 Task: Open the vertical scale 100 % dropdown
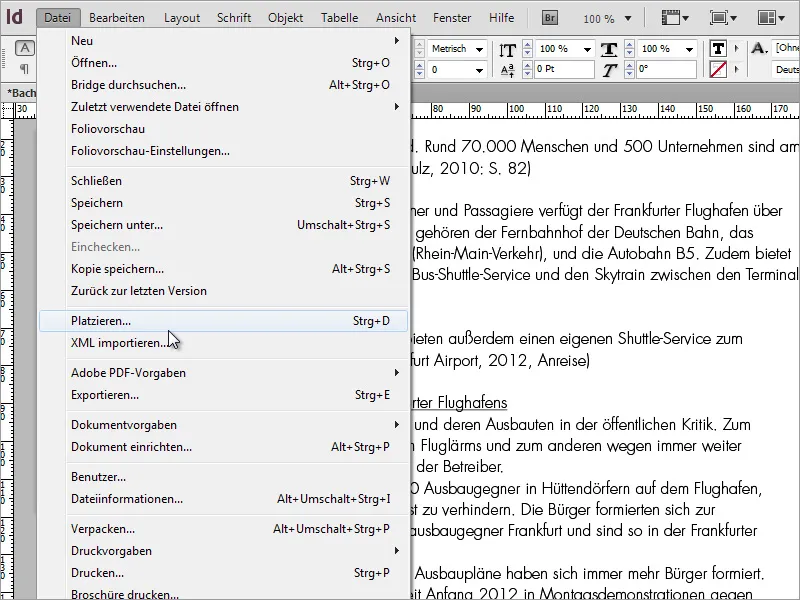tap(587, 49)
